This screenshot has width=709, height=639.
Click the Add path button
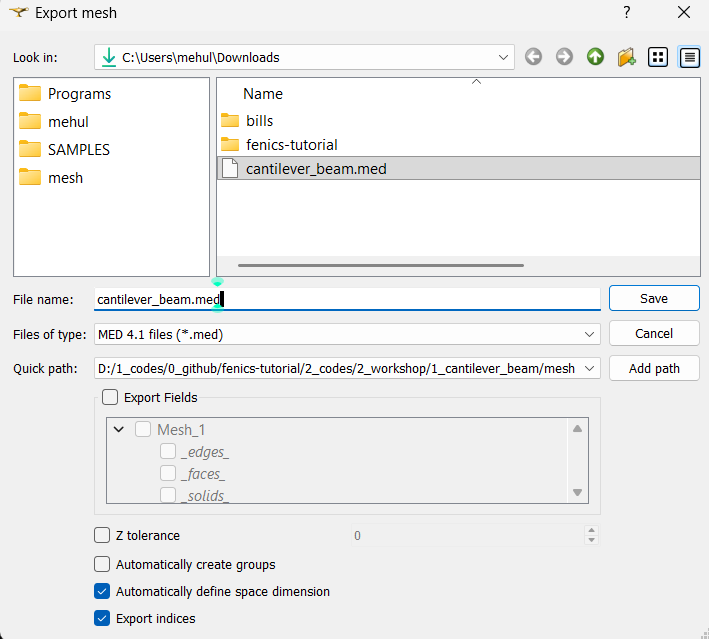(654, 369)
